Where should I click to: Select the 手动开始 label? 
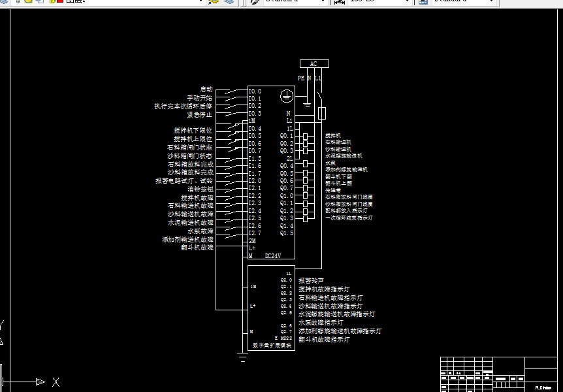199,98
